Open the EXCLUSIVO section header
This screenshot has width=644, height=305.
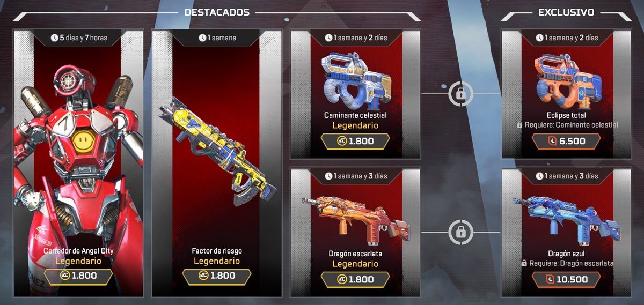point(567,12)
